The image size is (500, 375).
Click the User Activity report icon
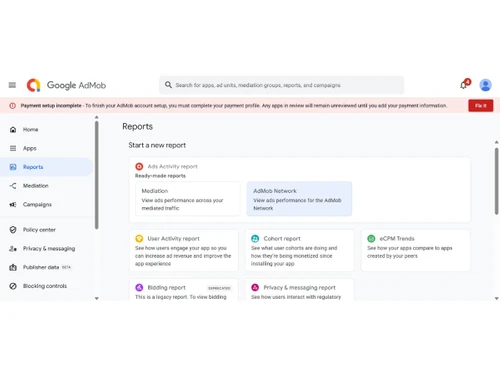[x=139, y=238]
